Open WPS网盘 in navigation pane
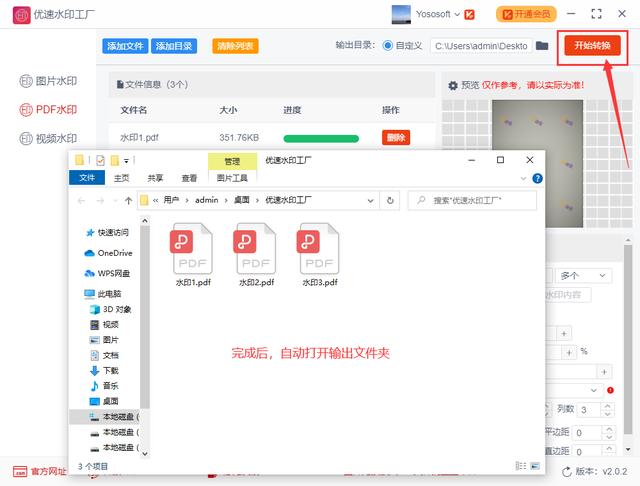The height and width of the screenshot is (486, 640). 107,273
